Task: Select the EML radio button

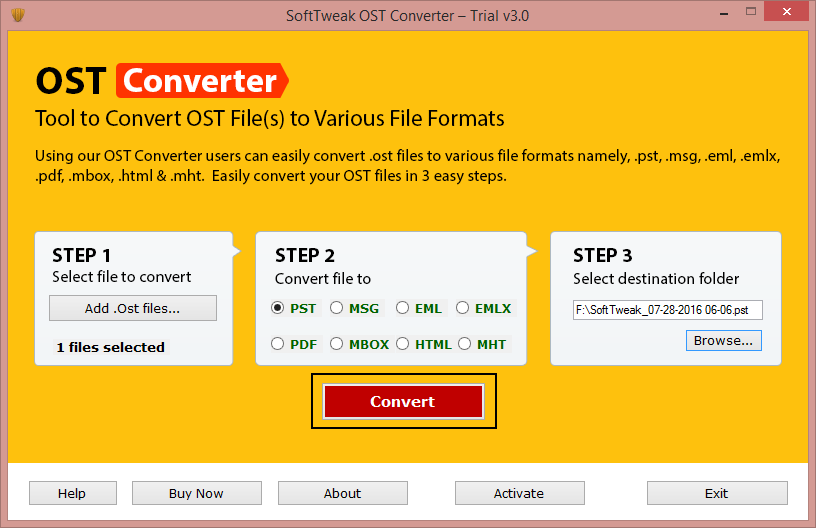Action: click(402, 308)
